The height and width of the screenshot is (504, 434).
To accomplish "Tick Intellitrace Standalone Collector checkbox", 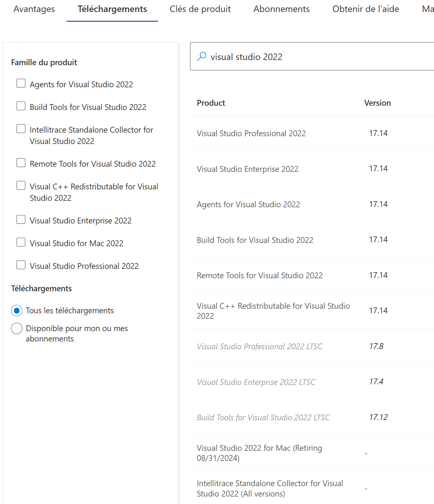I will tap(21, 129).
